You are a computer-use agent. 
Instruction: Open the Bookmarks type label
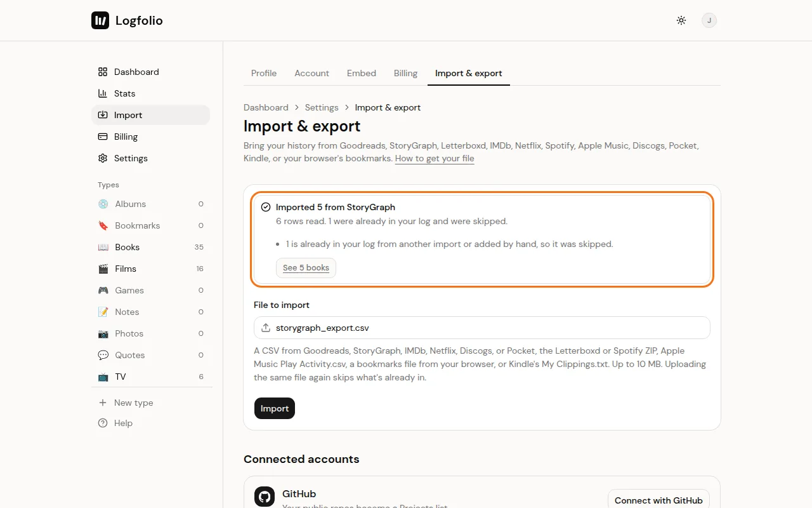[x=138, y=225]
